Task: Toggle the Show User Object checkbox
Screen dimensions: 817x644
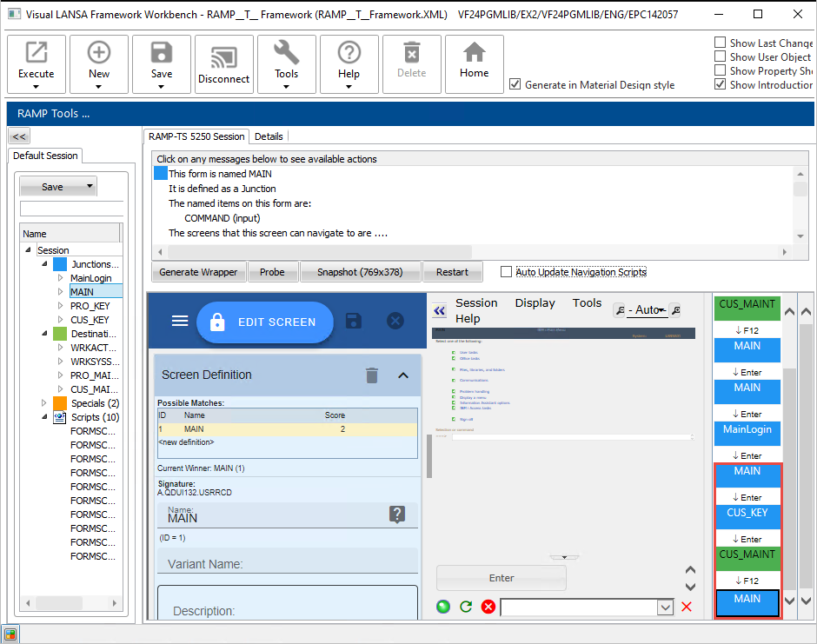Action: (721, 56)
